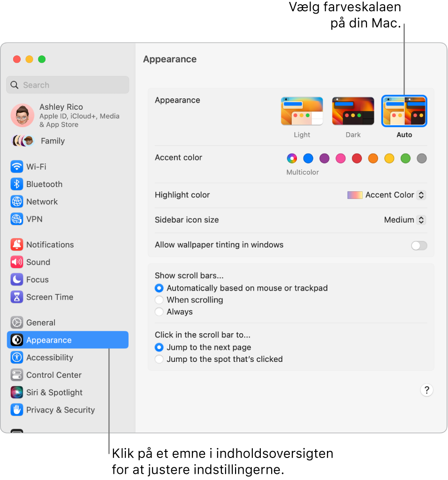This screenshot has height=480, width=448.
Task: Click the help question mark button
Action: (x=426, y=390)
